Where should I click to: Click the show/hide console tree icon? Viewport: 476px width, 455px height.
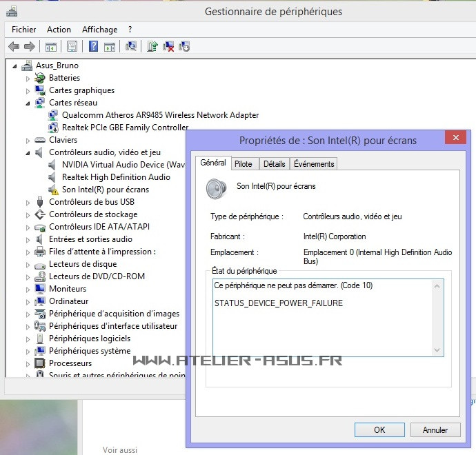[x=50, y=46]
